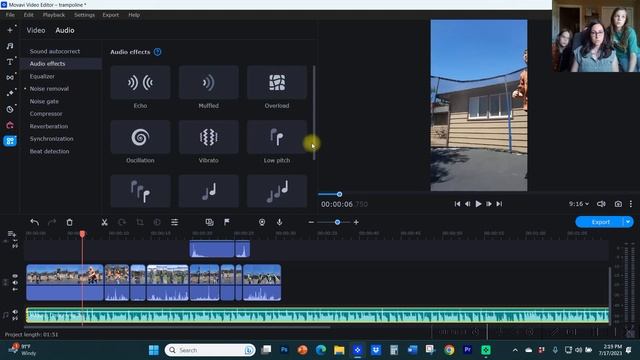
Task: Split clip with the scissors icon
Action: pyautogui.click(x=104, y=222)
